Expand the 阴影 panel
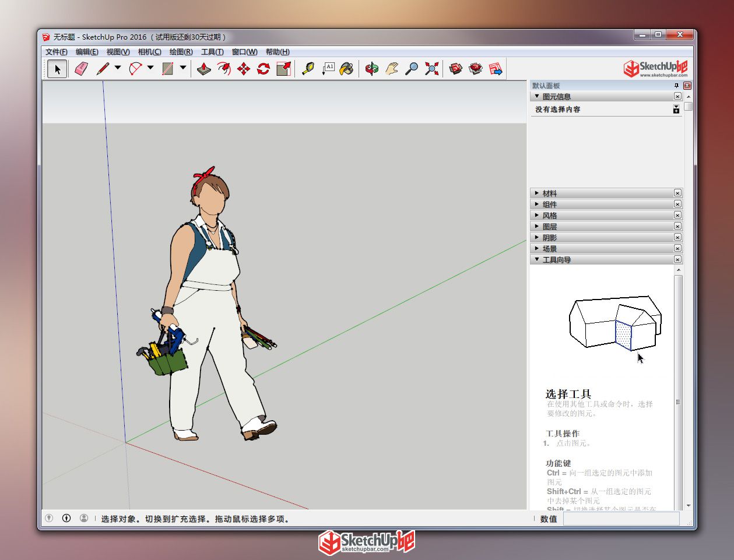Screen dimensions: 734x560 point(537,237)
